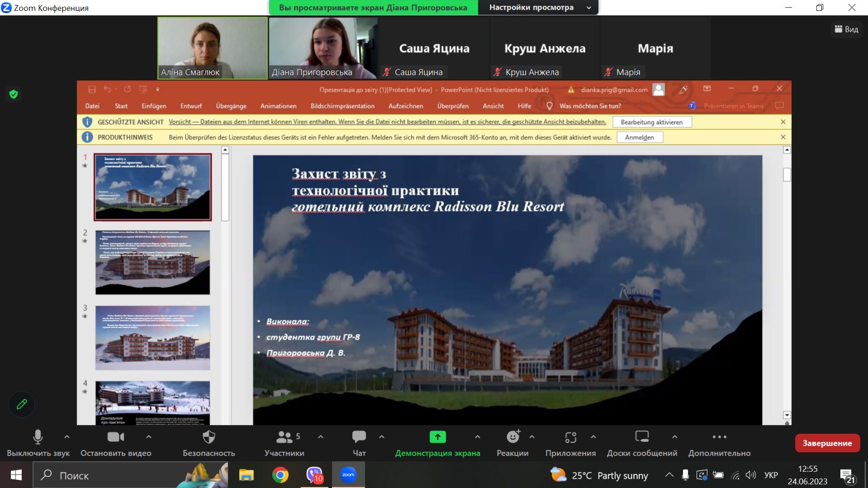
Task: Expand reactions options arrow
Action: [x=532, y=436]
